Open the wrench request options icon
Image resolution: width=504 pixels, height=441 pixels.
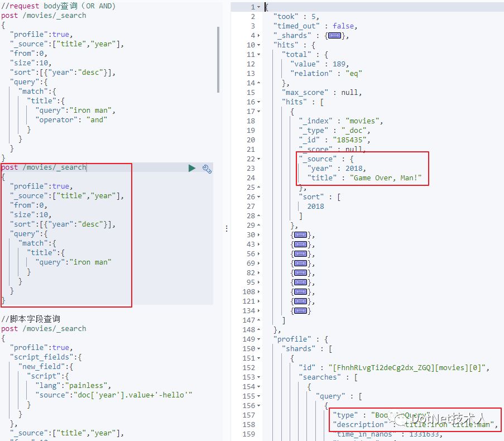[x=207, y=169]
